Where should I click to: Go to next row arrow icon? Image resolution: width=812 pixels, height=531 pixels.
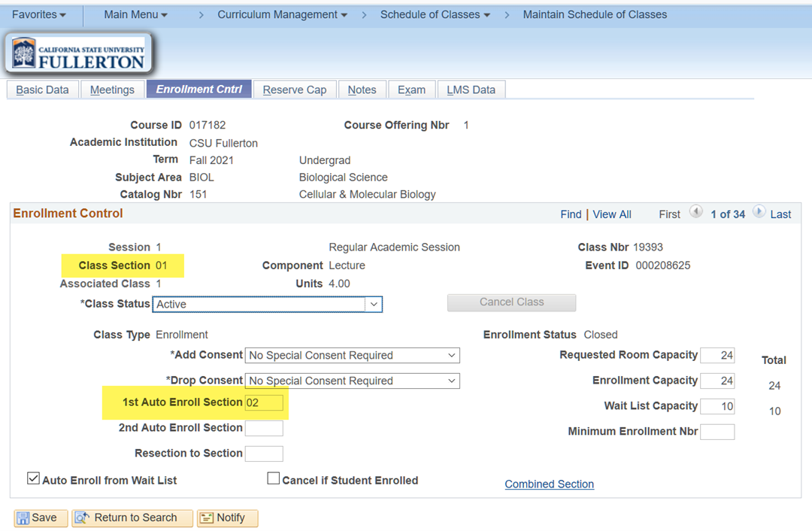759,212
